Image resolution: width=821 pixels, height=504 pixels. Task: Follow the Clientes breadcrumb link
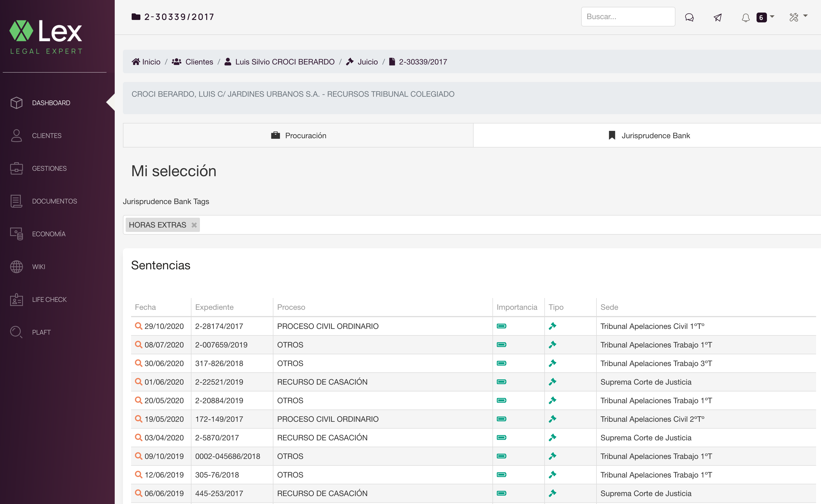pos(192,62)
